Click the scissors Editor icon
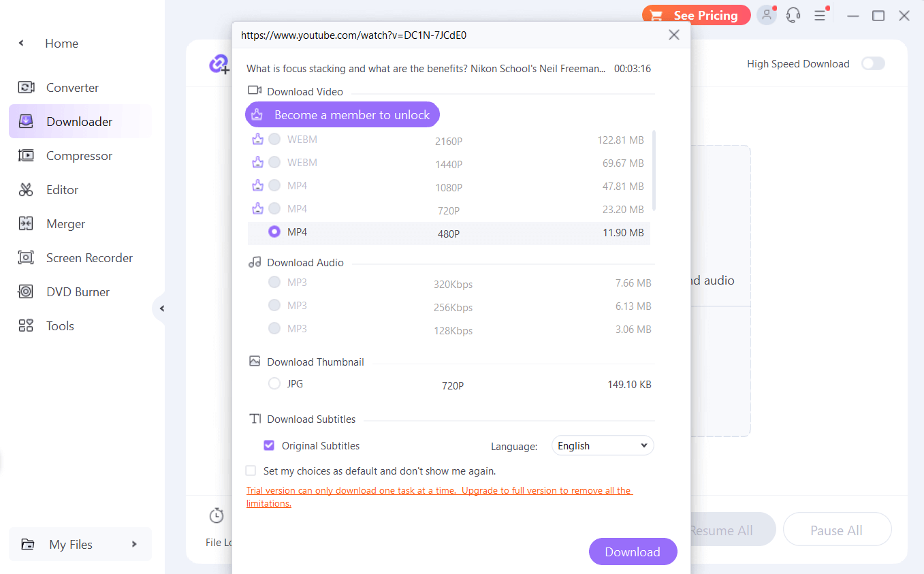The image size is (924, 574). [26, 190]
